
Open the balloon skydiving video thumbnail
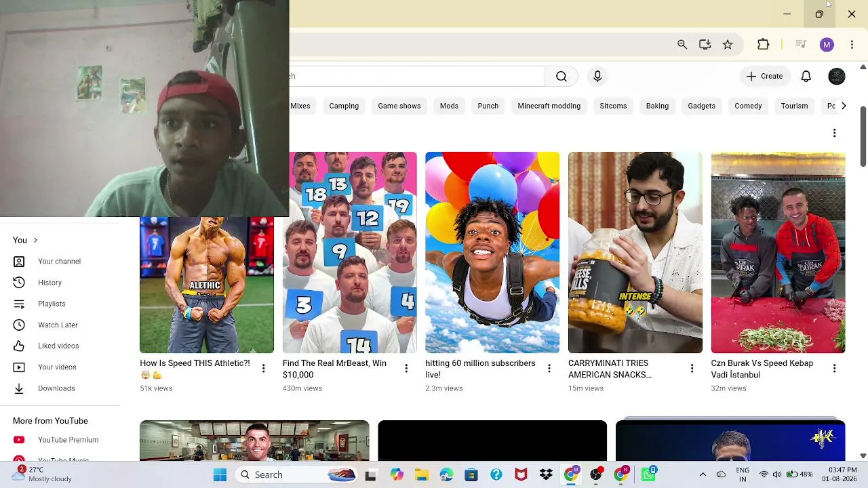(x=492, y=252)
